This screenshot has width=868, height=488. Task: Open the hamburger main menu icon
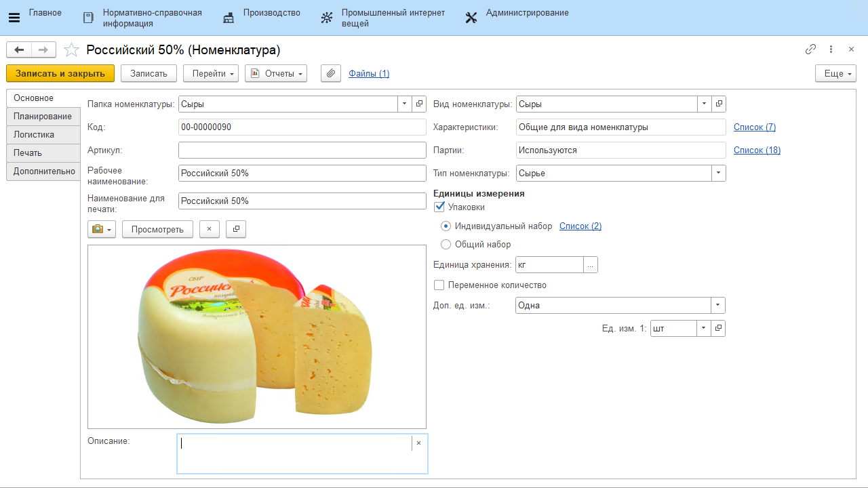pos(14,18)
